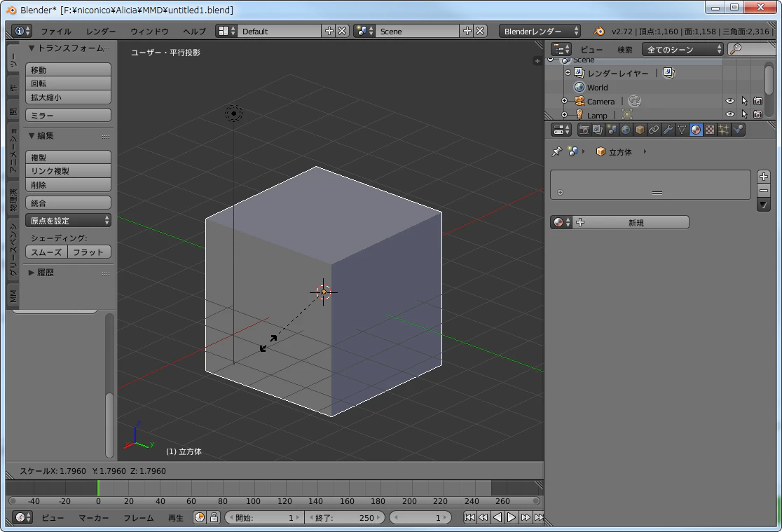Add a new screen layout with plus
This screenshot has width=782, height=532.
329,31
